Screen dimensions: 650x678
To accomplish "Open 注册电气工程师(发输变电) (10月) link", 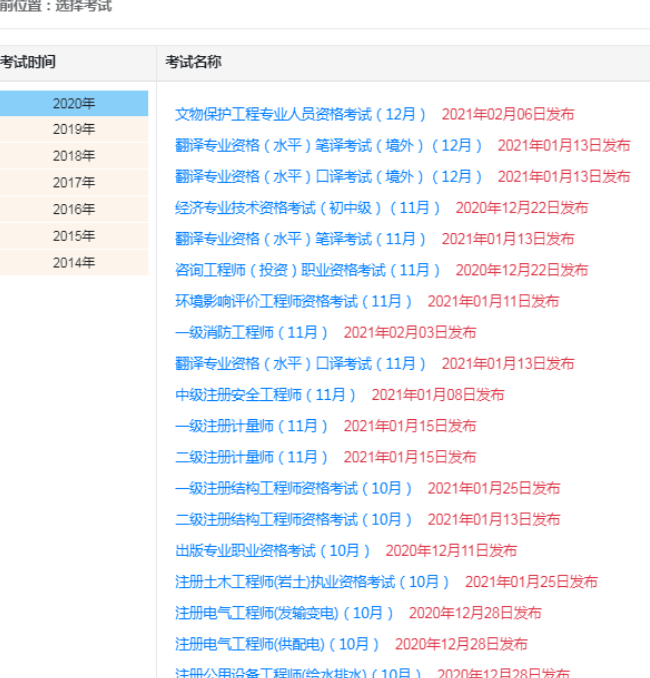I will click(284, 613).
